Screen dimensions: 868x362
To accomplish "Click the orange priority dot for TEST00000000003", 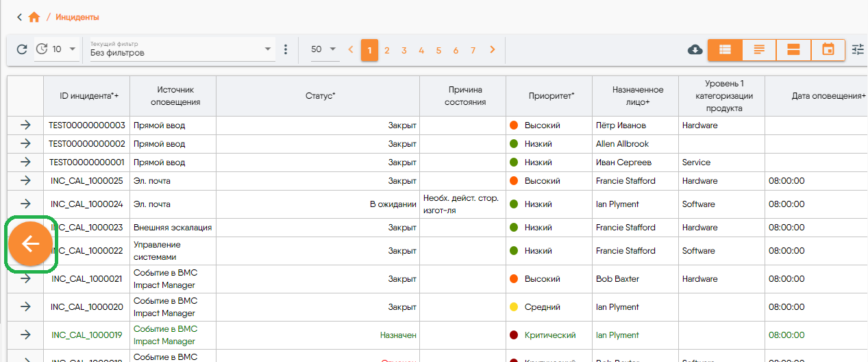I will (x=514, y=125).
